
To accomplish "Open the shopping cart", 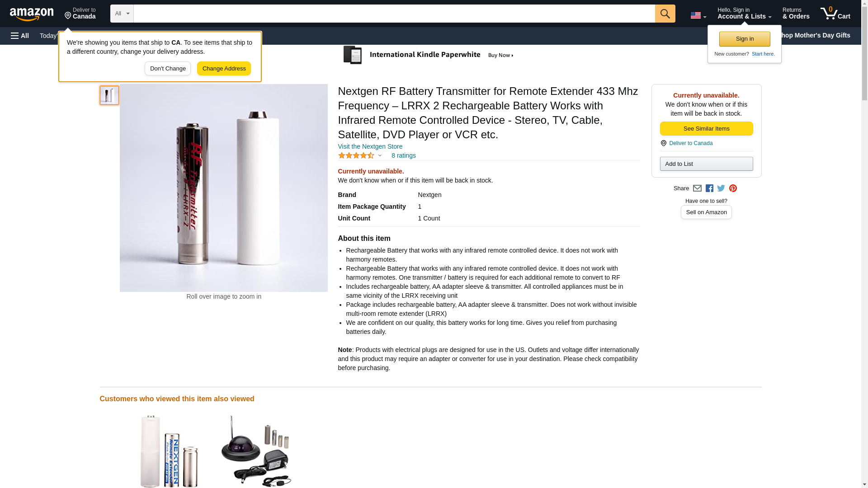I will click(x=835, y=14).
